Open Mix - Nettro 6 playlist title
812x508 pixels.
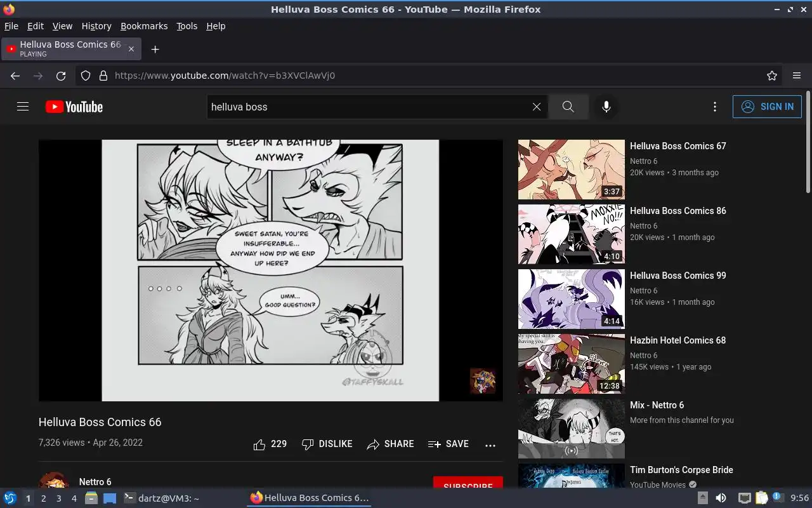657,405
